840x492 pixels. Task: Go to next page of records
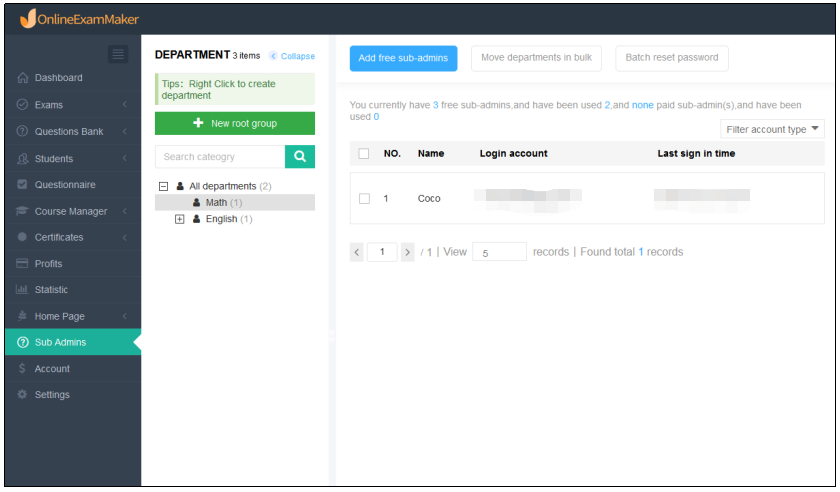click(407, 252)
